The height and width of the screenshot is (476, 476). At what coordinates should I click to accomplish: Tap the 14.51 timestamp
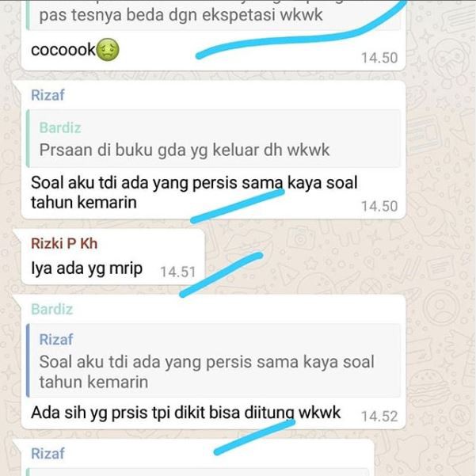[x=177, y=272]
